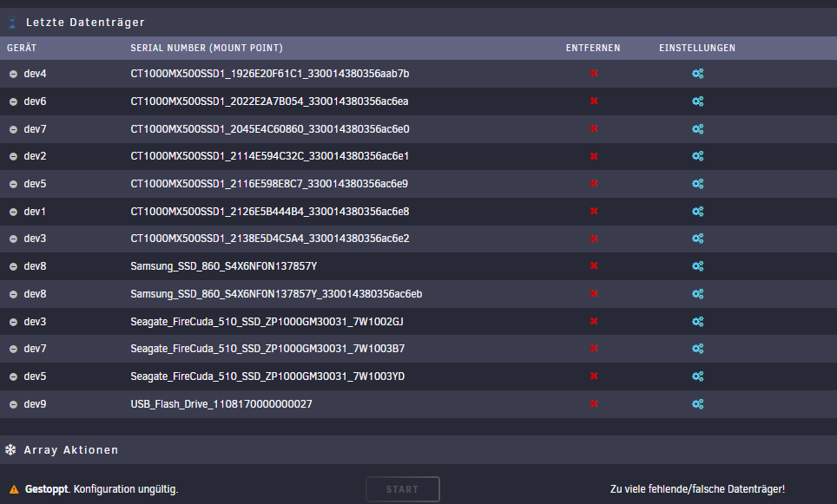Remove historical device dev4 ending aab7b
The image size is (837, 504).
coord(594,74)
